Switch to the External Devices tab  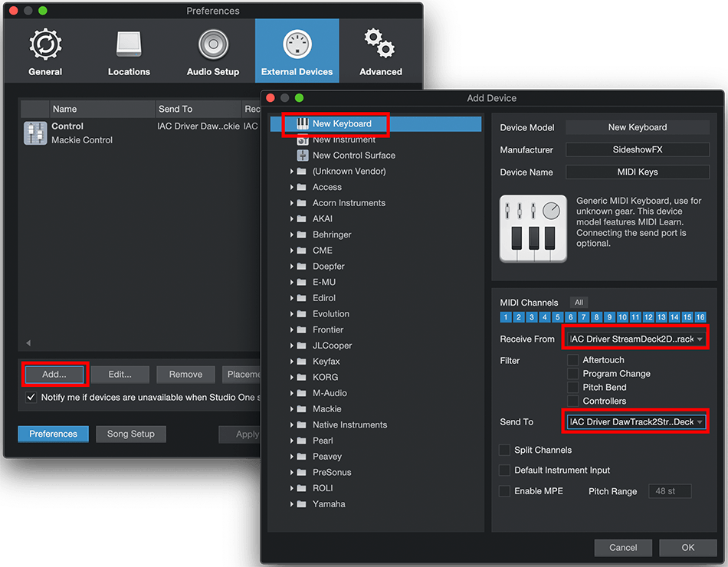click(x=297, y=44)
